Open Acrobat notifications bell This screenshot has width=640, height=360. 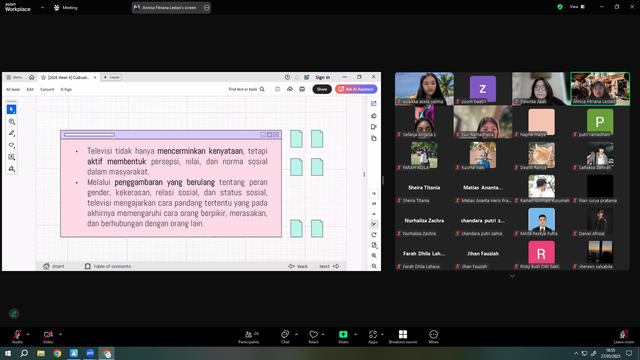pos(297,77)
